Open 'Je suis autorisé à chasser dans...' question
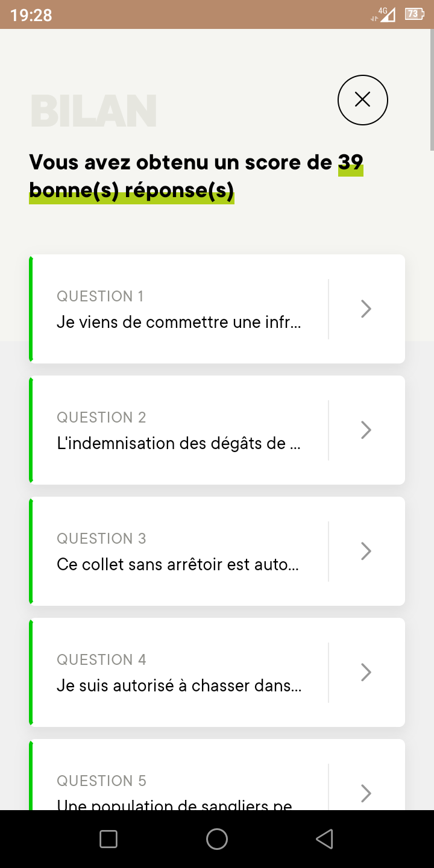The height and width of the screenshot is (868, 434). coord(180,685)
